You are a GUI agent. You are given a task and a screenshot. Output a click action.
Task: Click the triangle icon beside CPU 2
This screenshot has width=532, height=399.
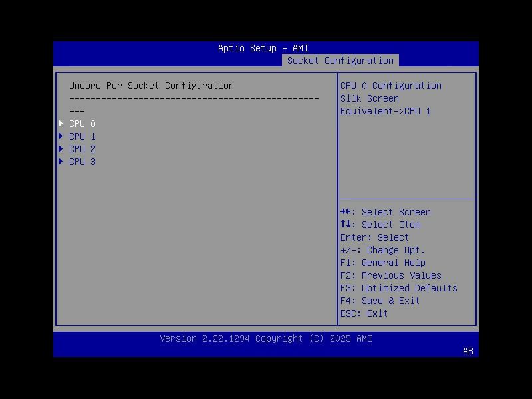point(61,148)
